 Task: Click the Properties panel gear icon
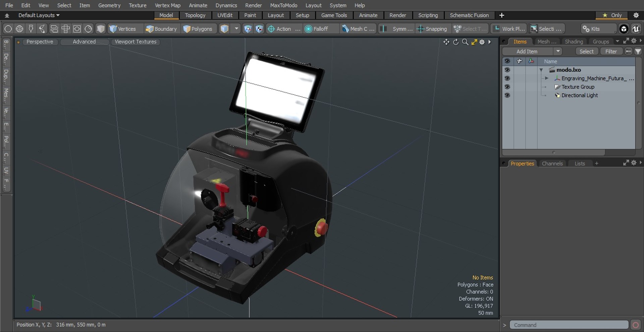coord(634,162)
